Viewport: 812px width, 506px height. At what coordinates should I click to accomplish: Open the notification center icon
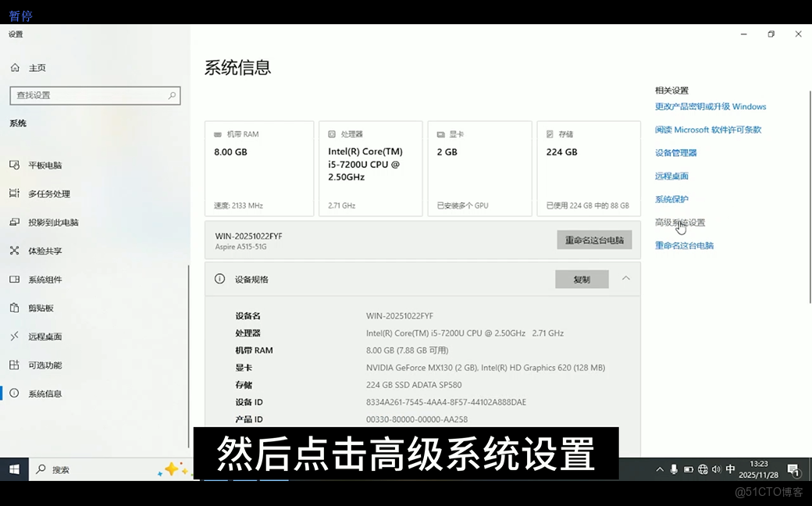point(793,469)
